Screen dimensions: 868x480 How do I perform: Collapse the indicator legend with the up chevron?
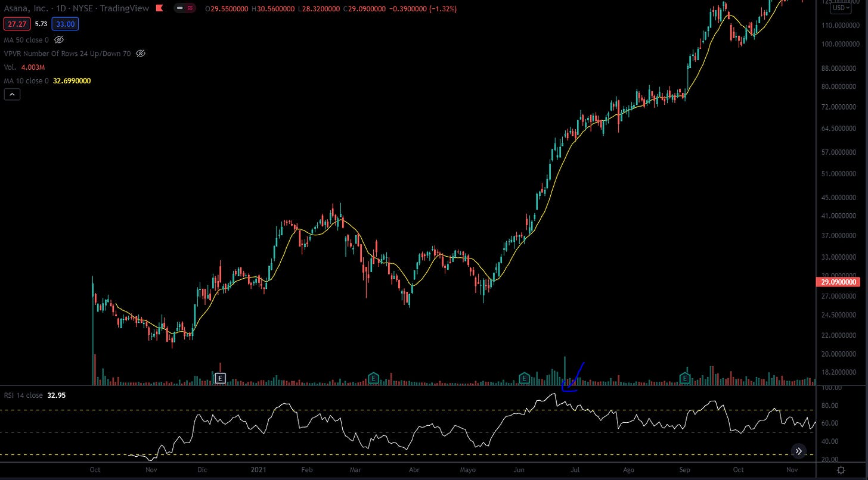point(12,94)
